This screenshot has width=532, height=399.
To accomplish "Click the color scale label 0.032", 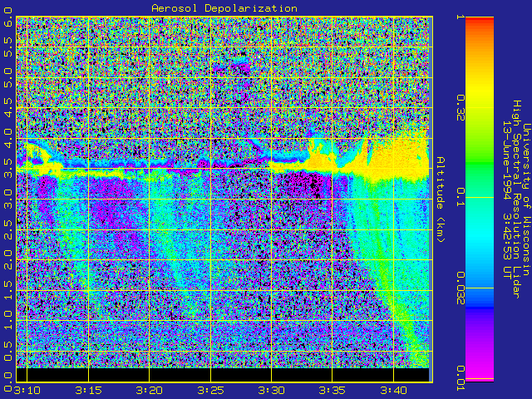I will pyautogui.click(x=461, y=288).
